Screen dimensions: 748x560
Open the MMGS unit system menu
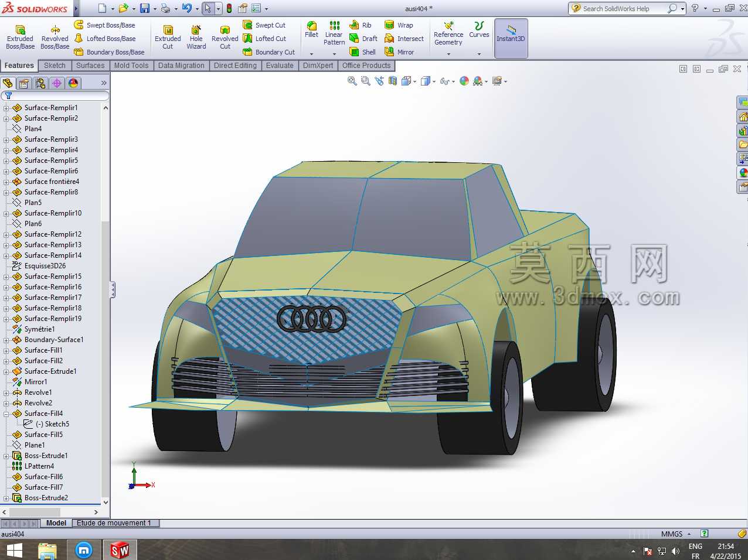pyautogui.click(x=676, y=534)
